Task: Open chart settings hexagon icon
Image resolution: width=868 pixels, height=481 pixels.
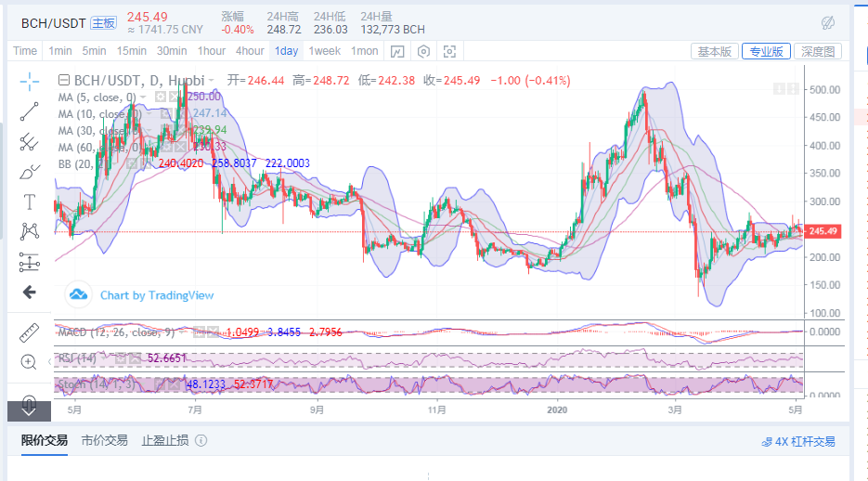Action: click(x=423, y=51)
